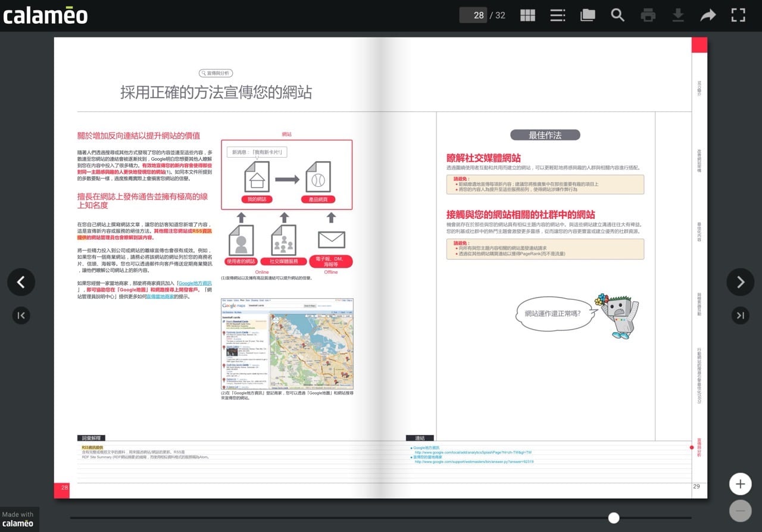
Task: Zoom out with the minus button
Action: coord(741,511)
